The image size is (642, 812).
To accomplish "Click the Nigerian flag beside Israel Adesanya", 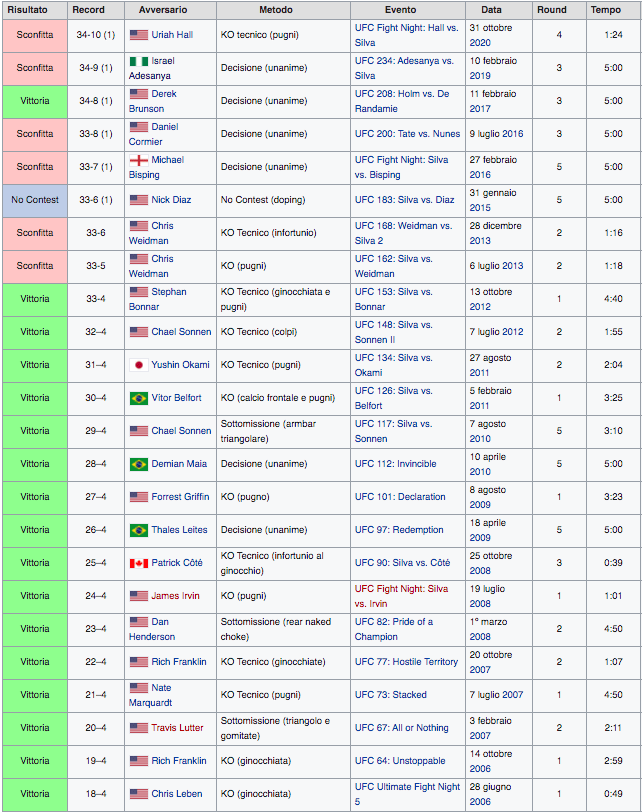I will 139,61.
